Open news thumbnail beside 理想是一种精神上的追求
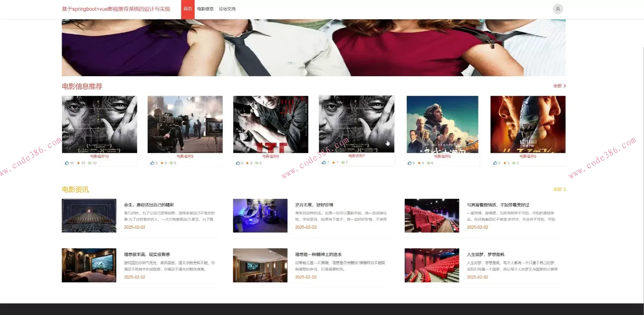Viewport: 644px width, 315px height. pyautogui.click(x=260, y=265)
